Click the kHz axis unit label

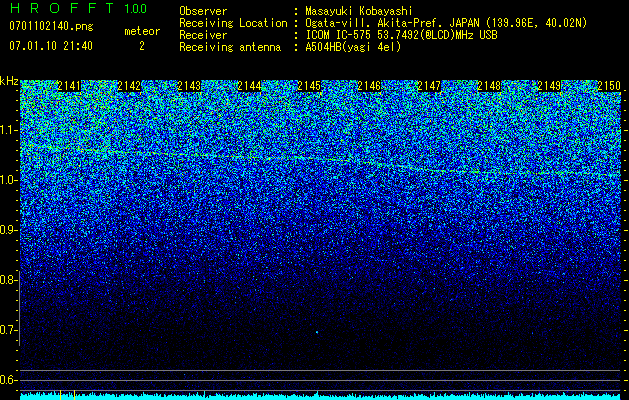click(9, 81)
